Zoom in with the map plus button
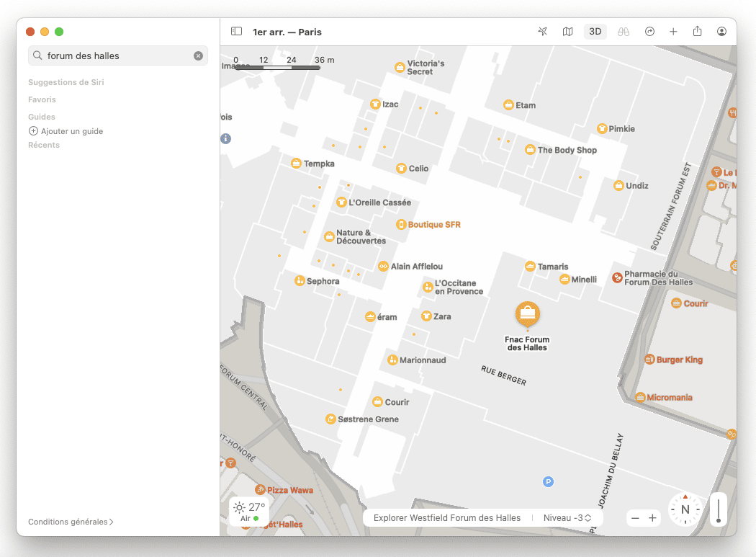The width and height of the screenshot is (756, 557). [652, 518]
